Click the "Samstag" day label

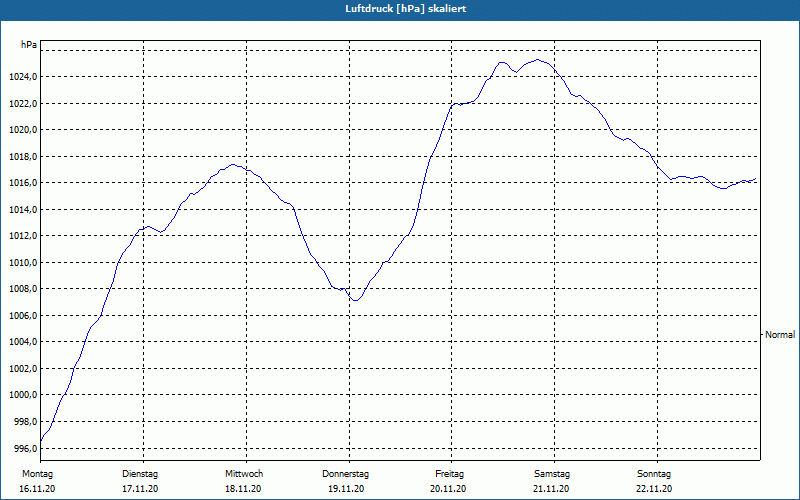[552, 474]
